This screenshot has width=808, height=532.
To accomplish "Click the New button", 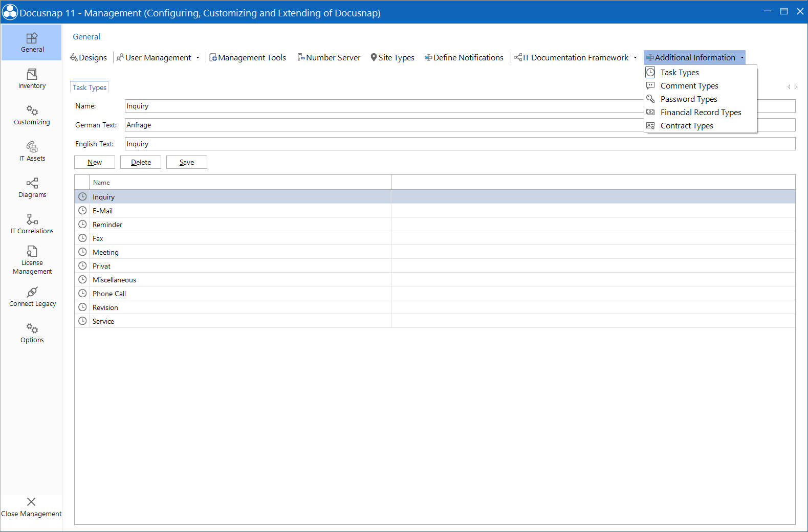I will click(x=95, y=162).
